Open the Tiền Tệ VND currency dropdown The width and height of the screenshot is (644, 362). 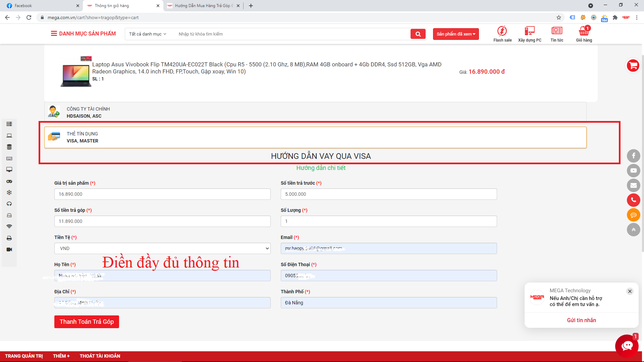[x=162, y=248]
